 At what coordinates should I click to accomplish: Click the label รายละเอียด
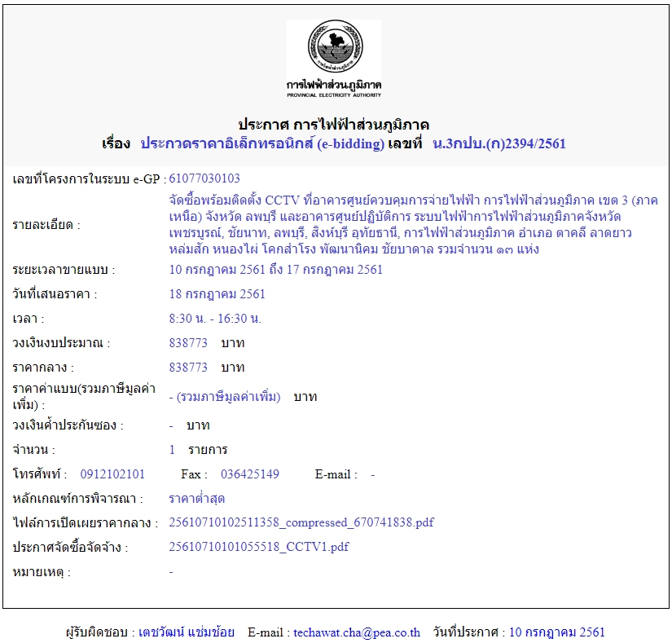(x=46, y=225)
